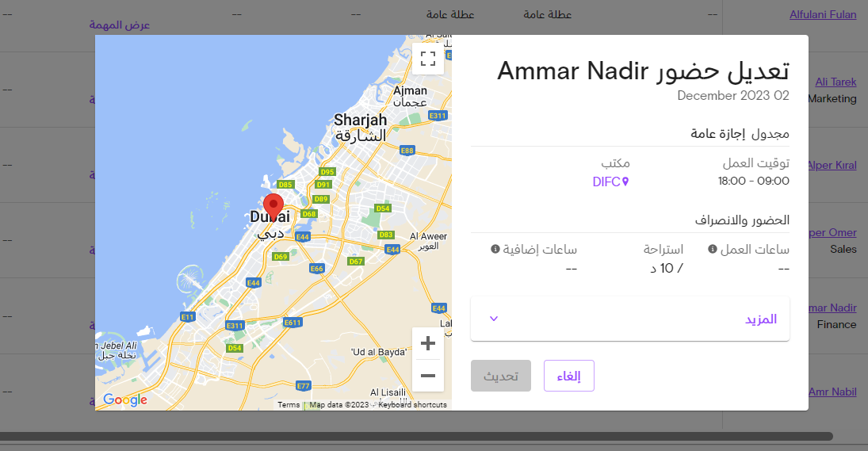Click the E611 road badge on map
The height and width of the screenshot is (451, 868).
point(293,322)
